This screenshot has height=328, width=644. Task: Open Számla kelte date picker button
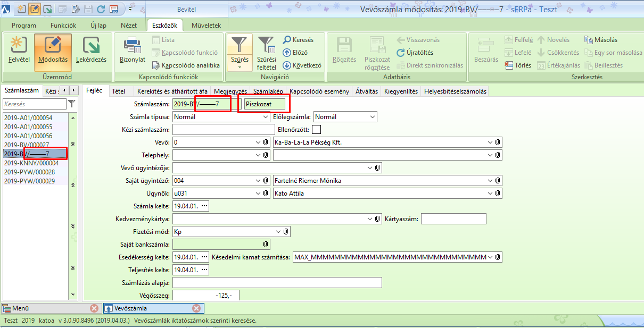pos(204,206)
